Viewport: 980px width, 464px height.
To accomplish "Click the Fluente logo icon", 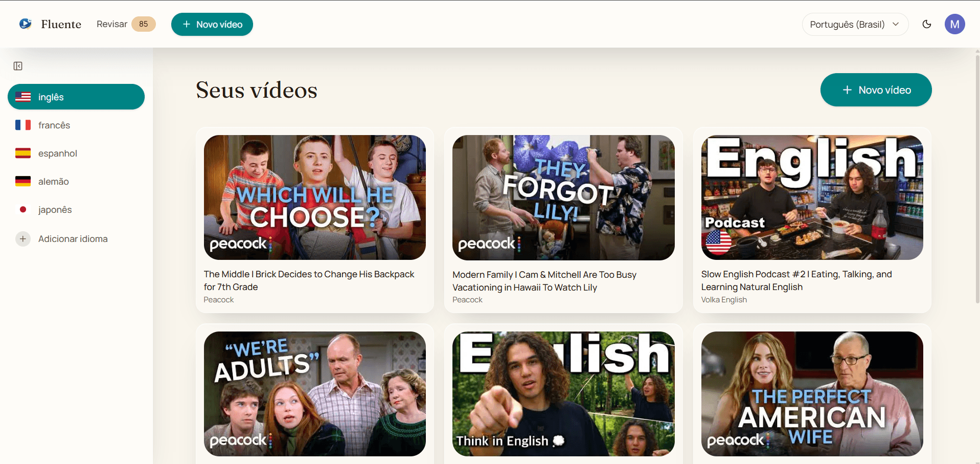I will pos(26,24).
